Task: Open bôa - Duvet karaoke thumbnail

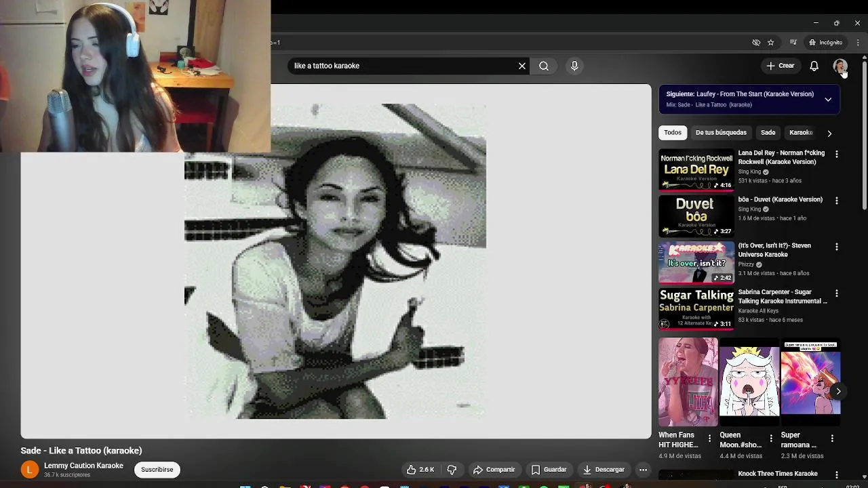Action: pos(696,216)
